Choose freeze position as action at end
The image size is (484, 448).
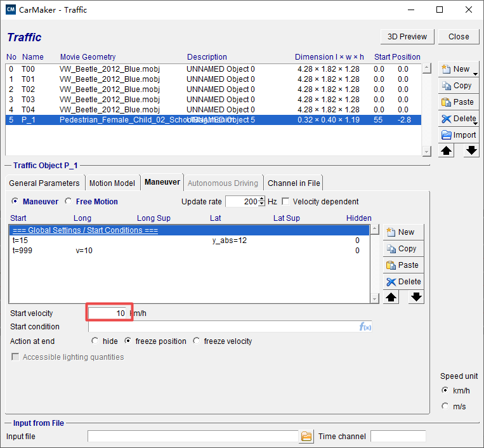[128, 341]
